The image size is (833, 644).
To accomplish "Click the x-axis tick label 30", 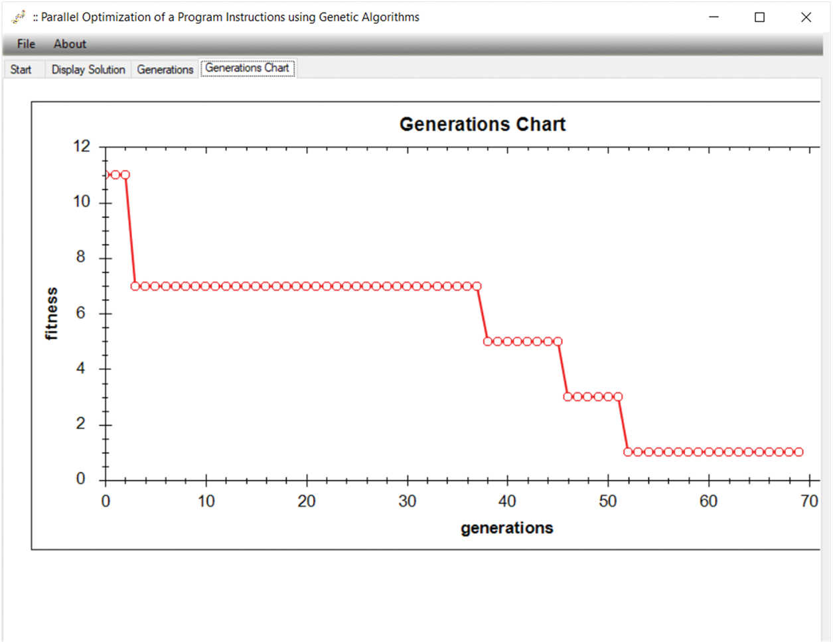I will (x=407, y=501).
